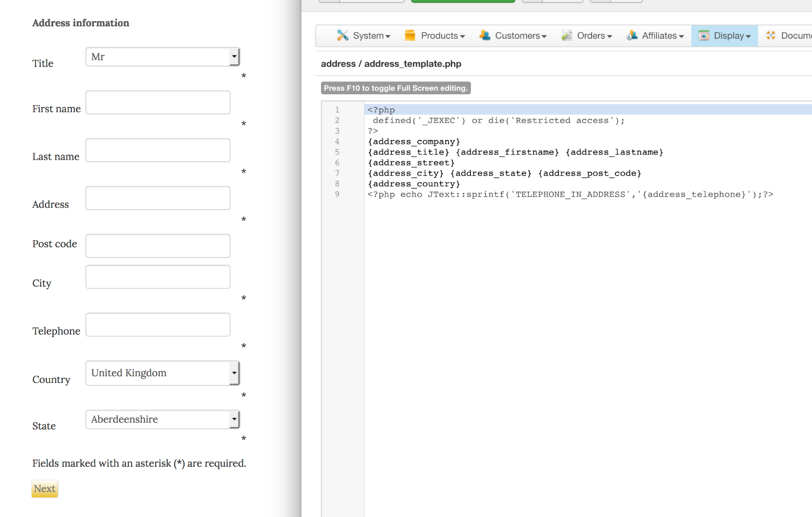Click the Products box icon
The height and width of the screenshot is (517, 812).
coord(410,35)
